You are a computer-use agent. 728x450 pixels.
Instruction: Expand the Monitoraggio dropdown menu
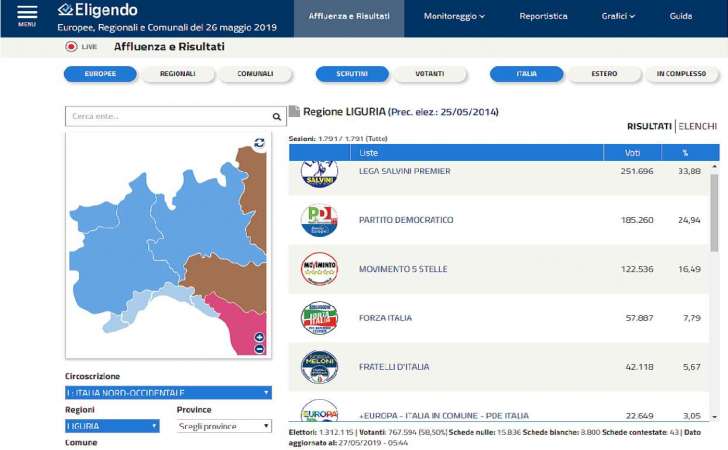click(x=454, y=16)
